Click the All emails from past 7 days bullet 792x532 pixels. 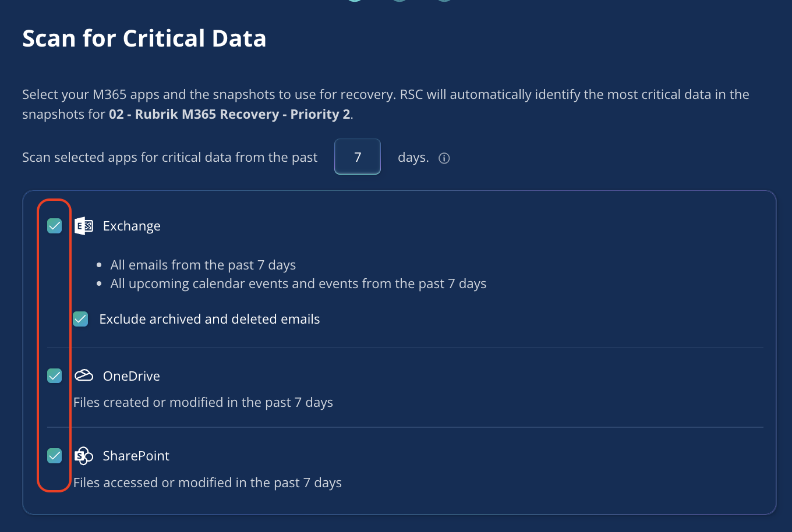coord(203,265)
